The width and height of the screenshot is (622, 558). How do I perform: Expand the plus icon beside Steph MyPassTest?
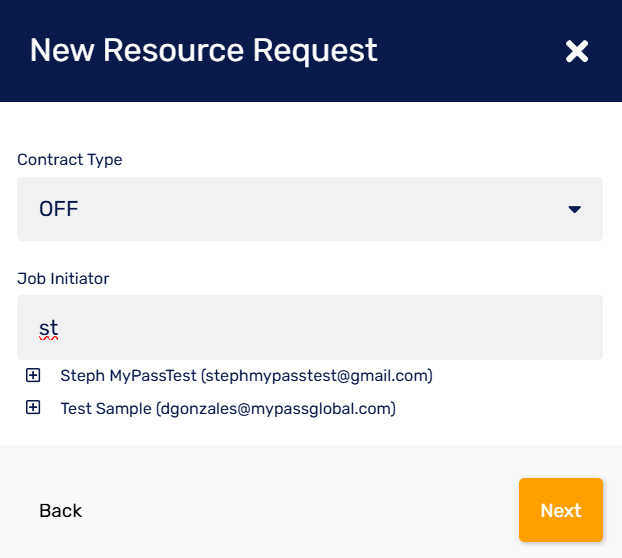coord(33,376)
